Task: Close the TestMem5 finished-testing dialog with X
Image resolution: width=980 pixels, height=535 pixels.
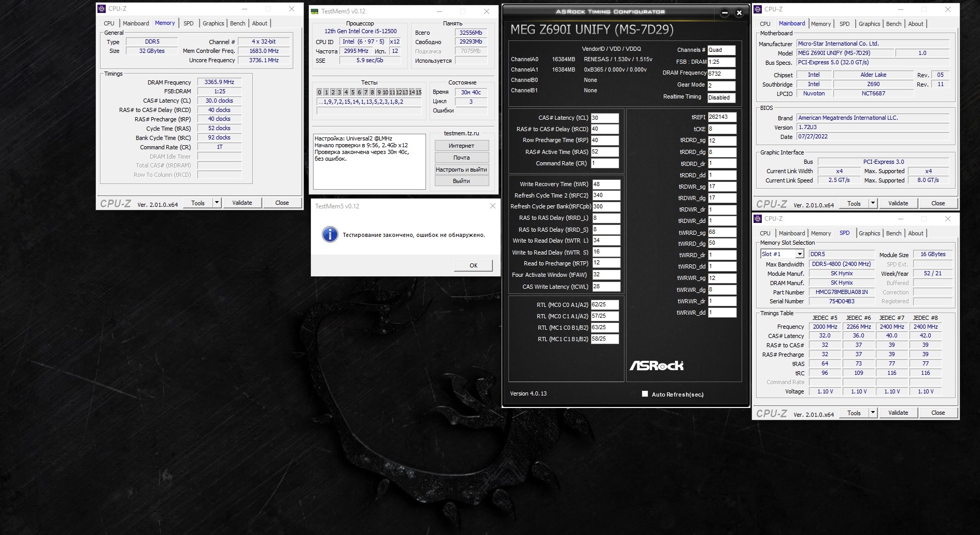Action: click(x=492, y=206)
